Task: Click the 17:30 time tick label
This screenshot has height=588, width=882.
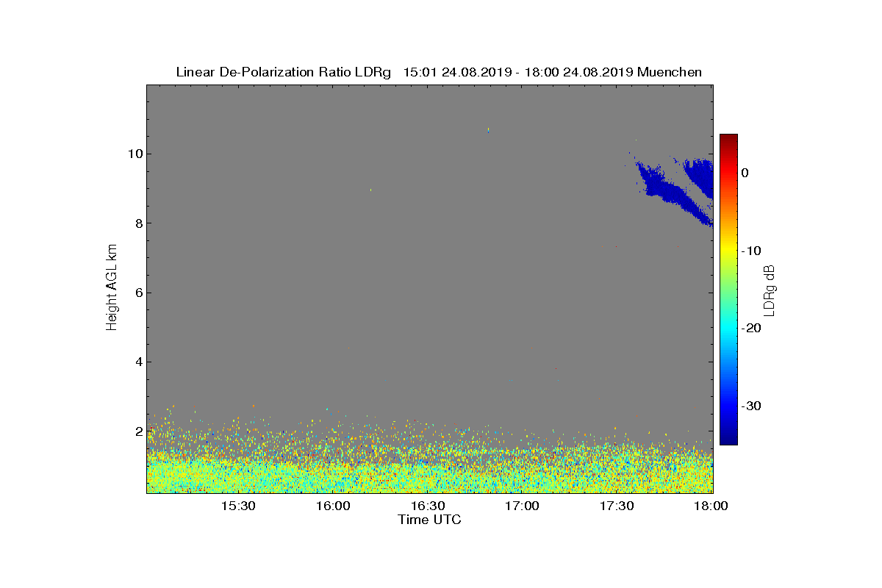Action: (617, 506)
